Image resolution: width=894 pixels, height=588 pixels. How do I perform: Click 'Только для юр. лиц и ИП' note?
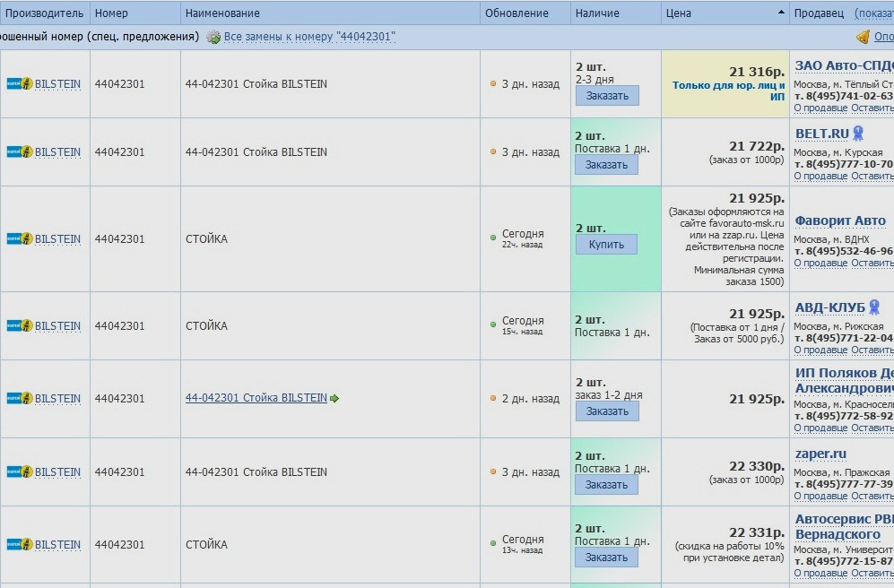click(729, 91)
